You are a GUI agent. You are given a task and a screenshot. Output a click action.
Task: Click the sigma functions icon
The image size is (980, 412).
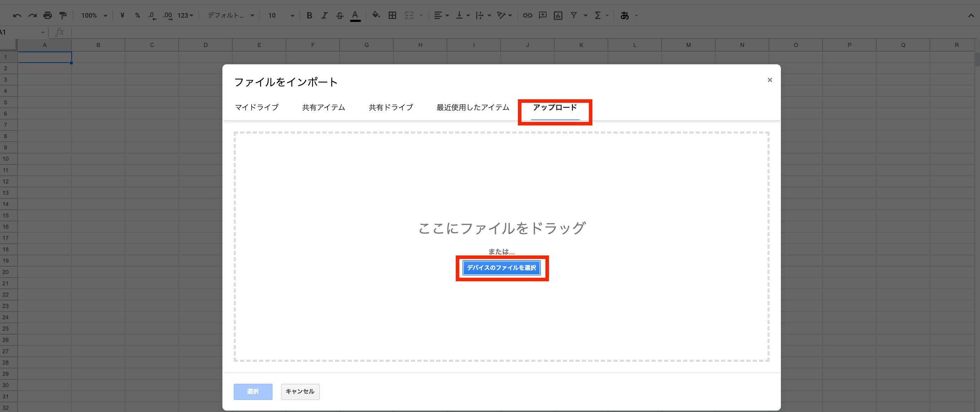pyautogui.click(x=598, y=16)
